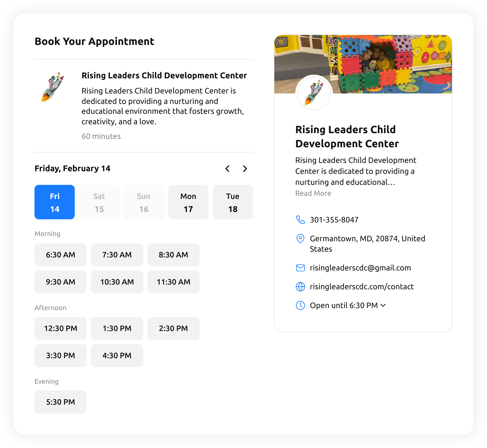Visit risingleaderscdc.com/contact link
Screen dimensions: 487x448
(x=362, y=287)
